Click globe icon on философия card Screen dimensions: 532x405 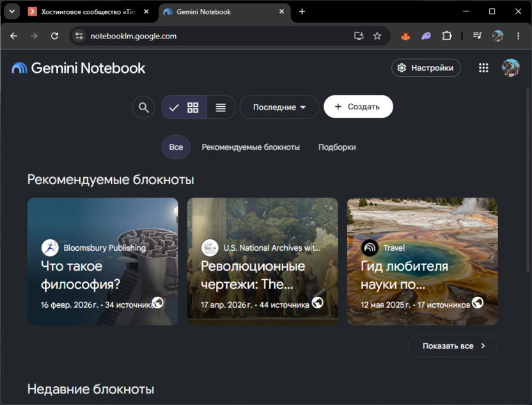click(x=158, y=302)
